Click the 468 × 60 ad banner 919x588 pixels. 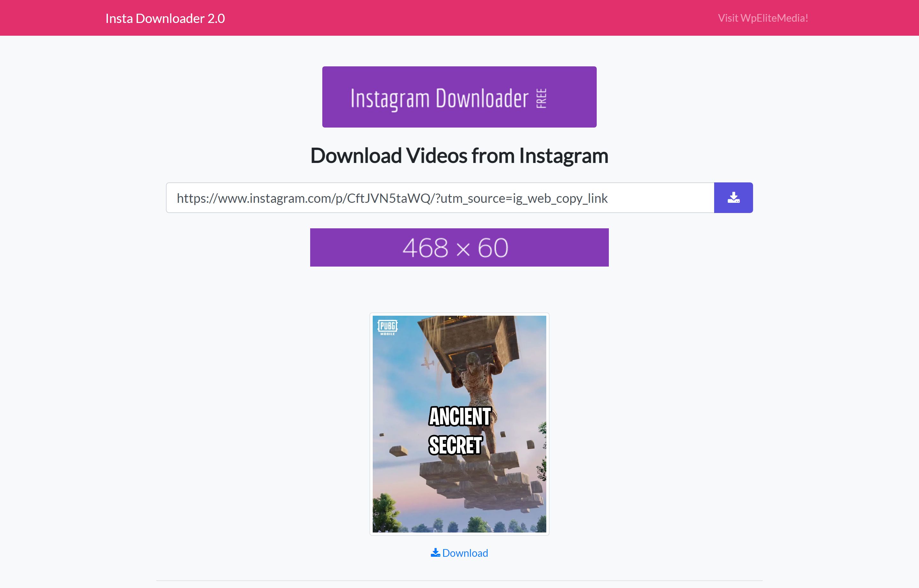[459, 247]
